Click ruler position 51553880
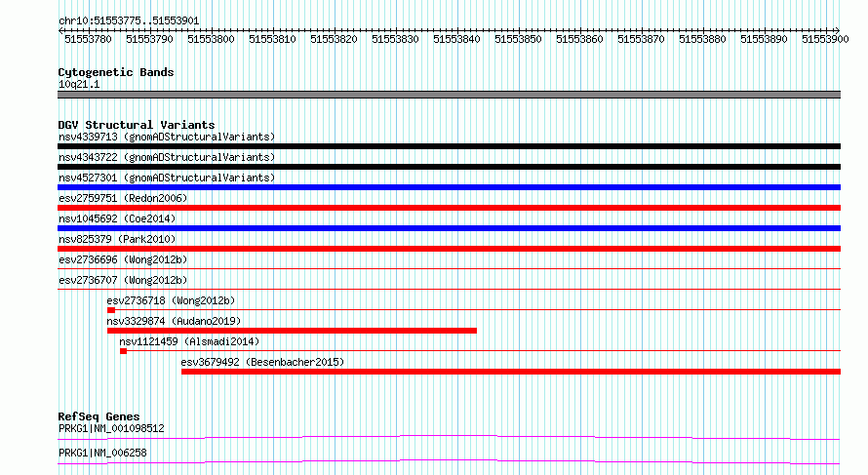868x475 pixels. pyautogui.click(x=702, y=39)
